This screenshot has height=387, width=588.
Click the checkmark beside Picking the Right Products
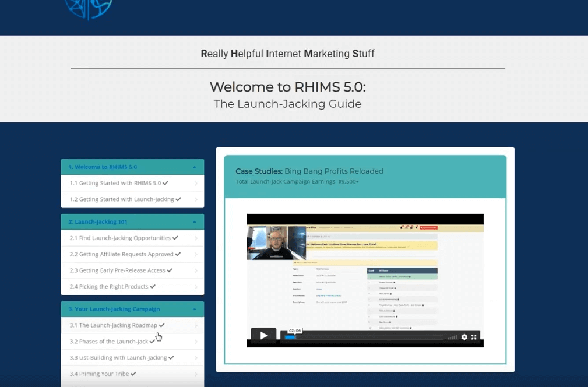pyautogui.click(x=153, y=286)
